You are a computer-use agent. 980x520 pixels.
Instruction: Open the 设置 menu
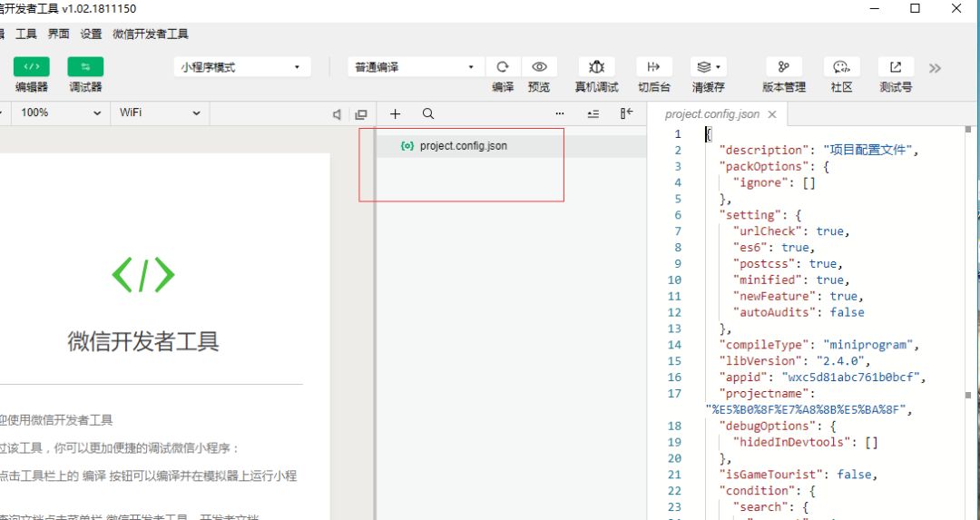click(92, 34)
